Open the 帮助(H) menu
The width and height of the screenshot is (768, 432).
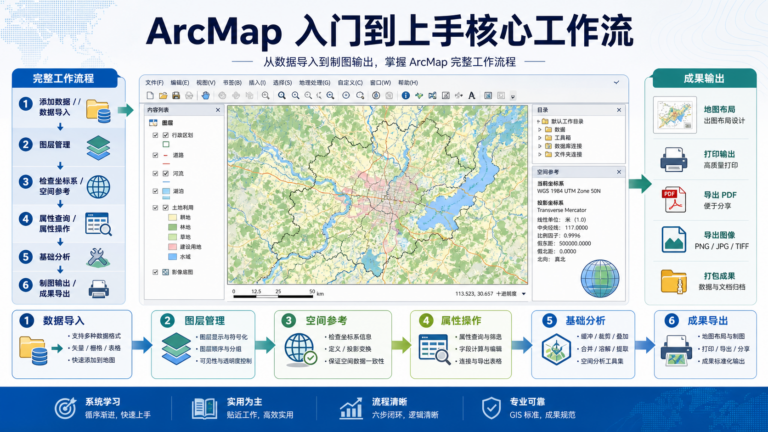pos(408,83)
